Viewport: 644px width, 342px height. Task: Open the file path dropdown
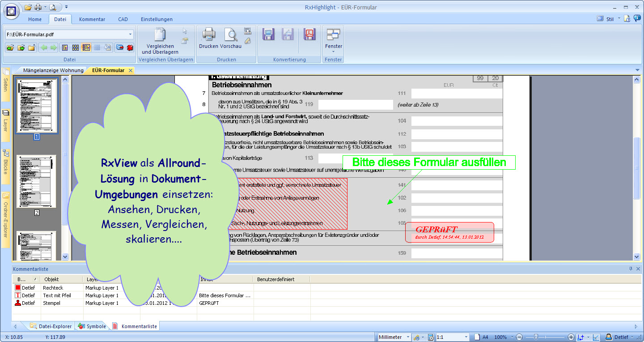click(x=130, y=34)
